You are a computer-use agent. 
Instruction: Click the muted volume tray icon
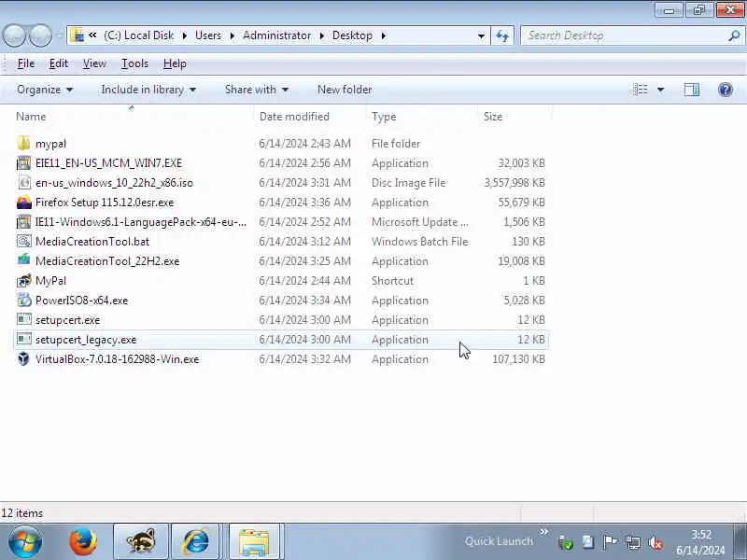656,542
